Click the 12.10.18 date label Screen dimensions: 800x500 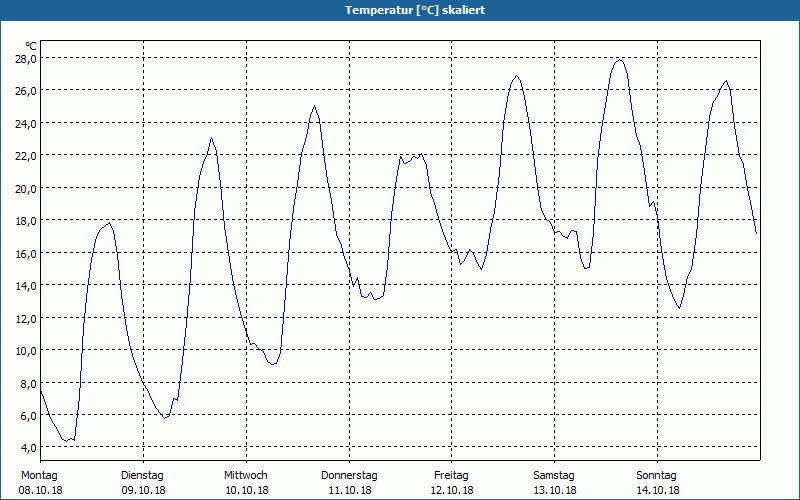(452, 490)
